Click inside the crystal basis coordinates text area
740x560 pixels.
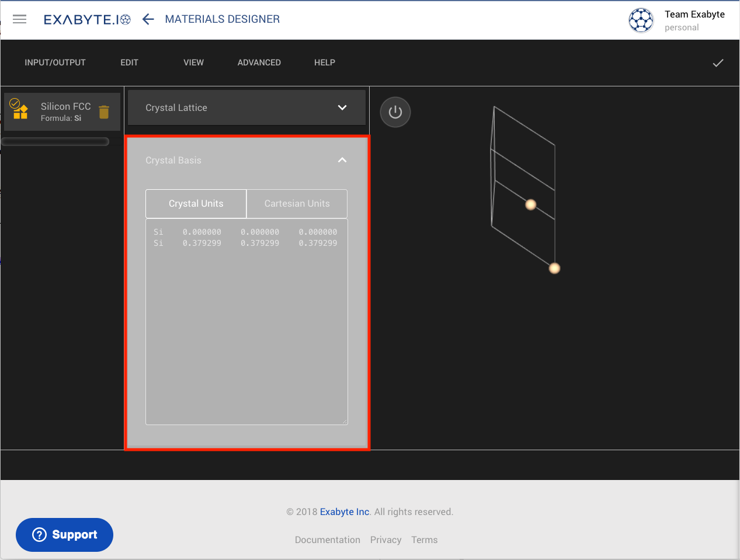(x=246, y=327)
